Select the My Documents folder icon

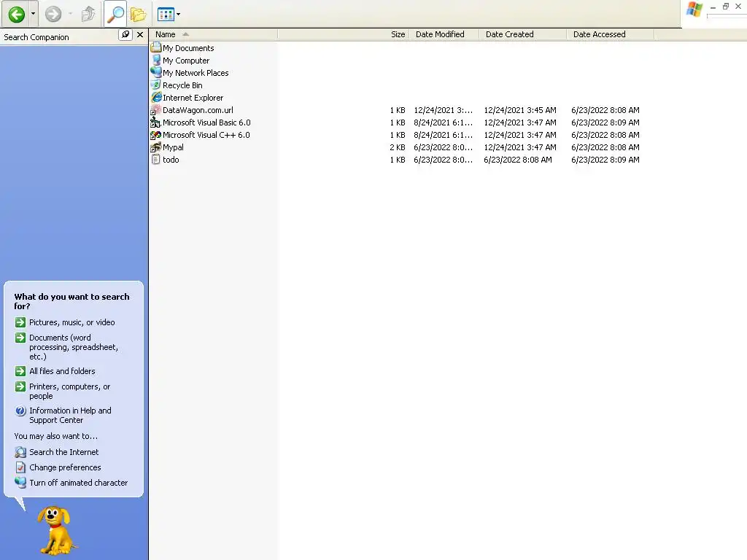click(156, 47)
